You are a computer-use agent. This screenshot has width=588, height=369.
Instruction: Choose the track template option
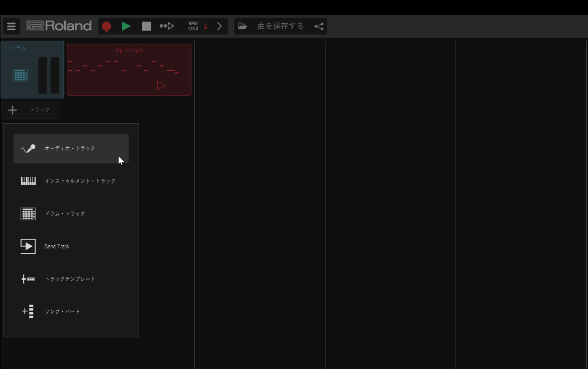(x=71, y=279)
